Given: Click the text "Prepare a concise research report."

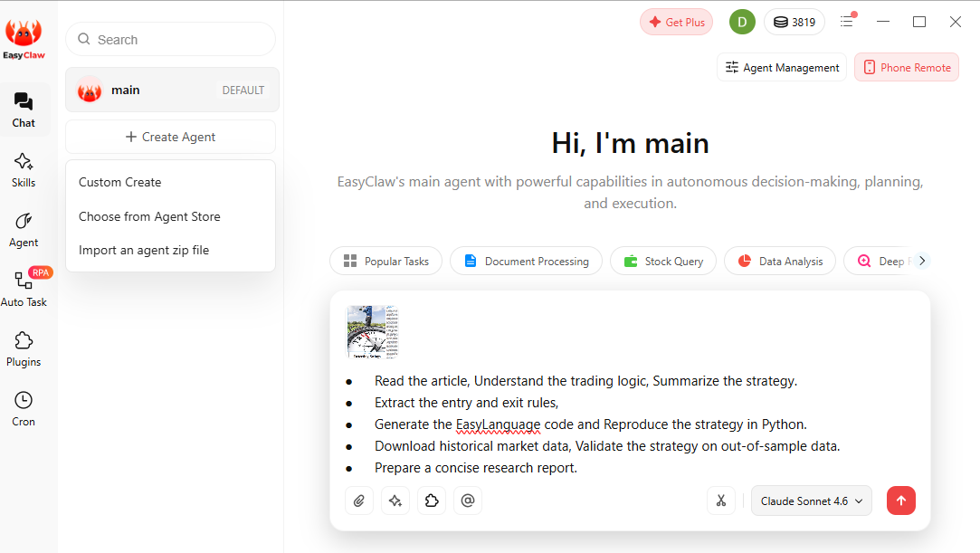Looking at the screenshot, I should (x=476, y=468).
